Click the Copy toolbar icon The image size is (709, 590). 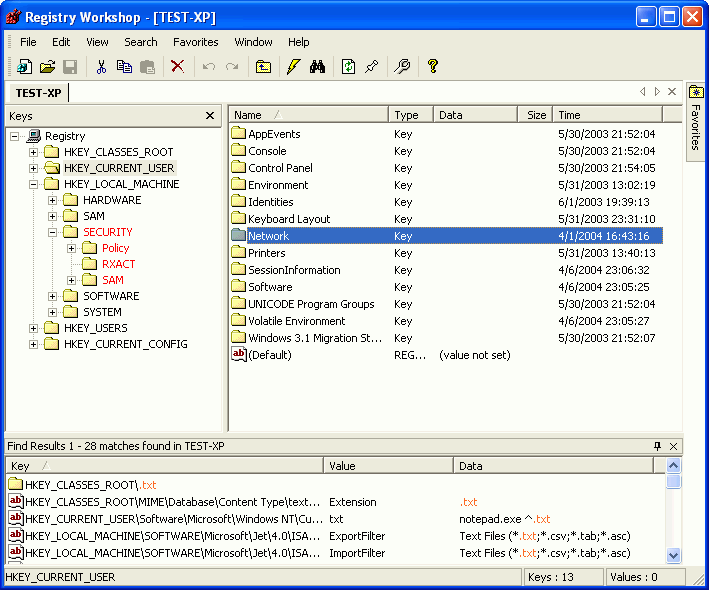coord(124,67)
